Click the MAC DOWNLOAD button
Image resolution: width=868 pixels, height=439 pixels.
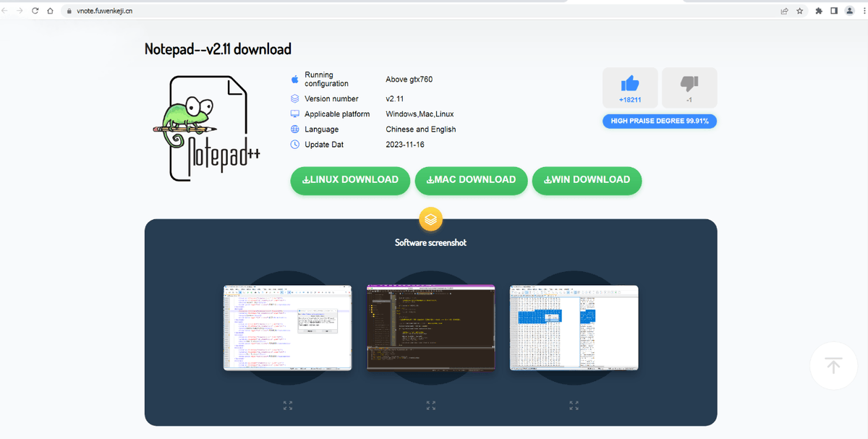click(x=470, y=180)
